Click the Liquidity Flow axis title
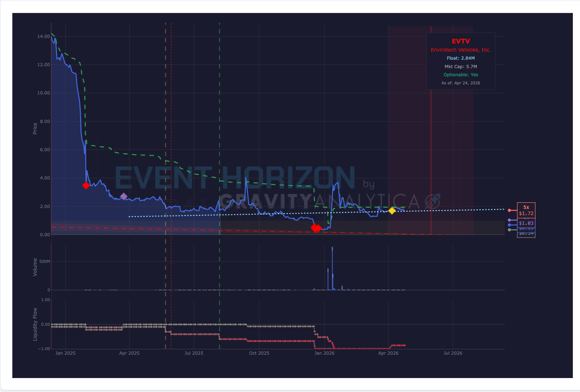Viewport: 580px width, 392px height. pos(35,324)
